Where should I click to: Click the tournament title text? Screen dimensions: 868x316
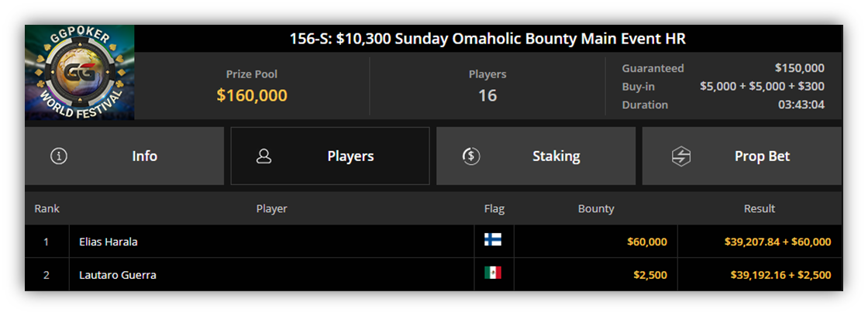coord(487,39)
